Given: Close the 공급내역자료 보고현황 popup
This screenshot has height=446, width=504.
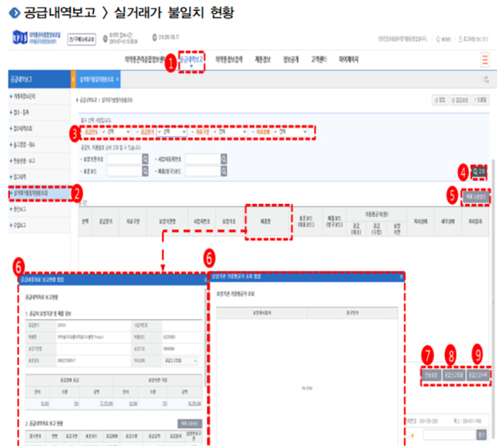Looking at the screenshot, I should [205, 280].
